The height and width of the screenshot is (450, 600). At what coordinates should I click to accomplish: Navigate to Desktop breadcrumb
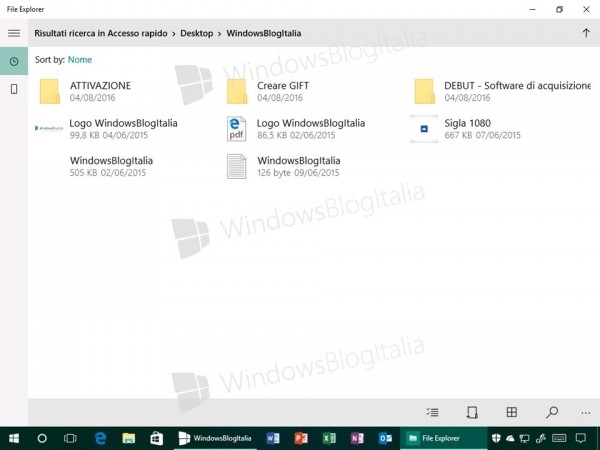(197, 33)
